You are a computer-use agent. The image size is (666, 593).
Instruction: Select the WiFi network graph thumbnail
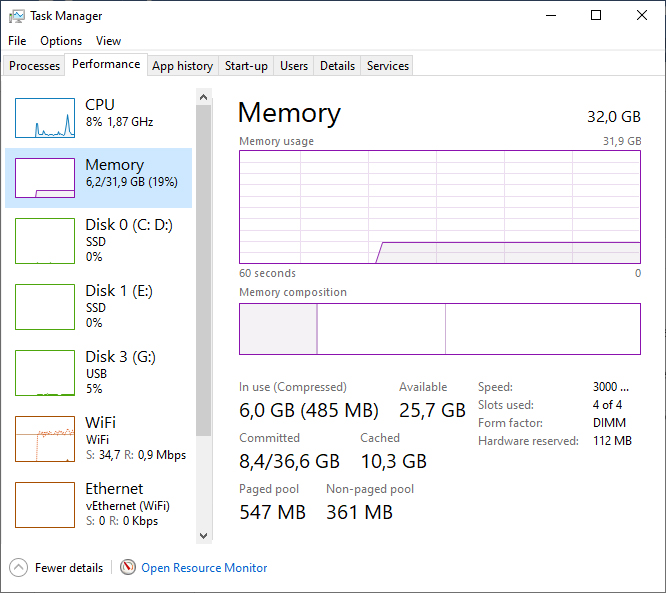(45, 439)
